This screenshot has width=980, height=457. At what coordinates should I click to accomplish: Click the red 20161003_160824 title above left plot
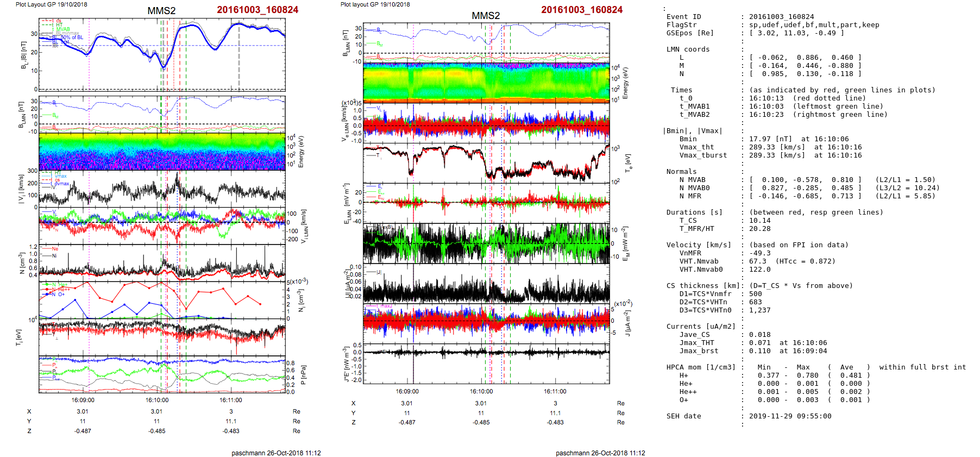(x=257, y=10)
